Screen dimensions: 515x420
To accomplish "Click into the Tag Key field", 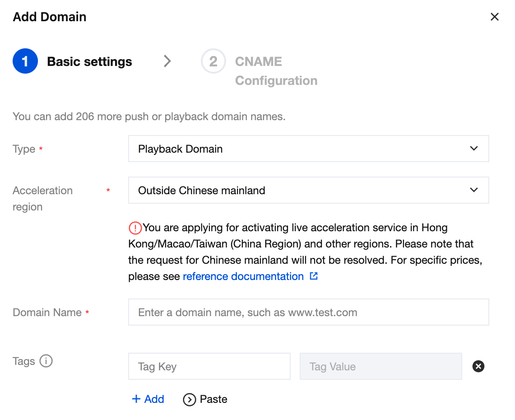I will coord(209,366).
